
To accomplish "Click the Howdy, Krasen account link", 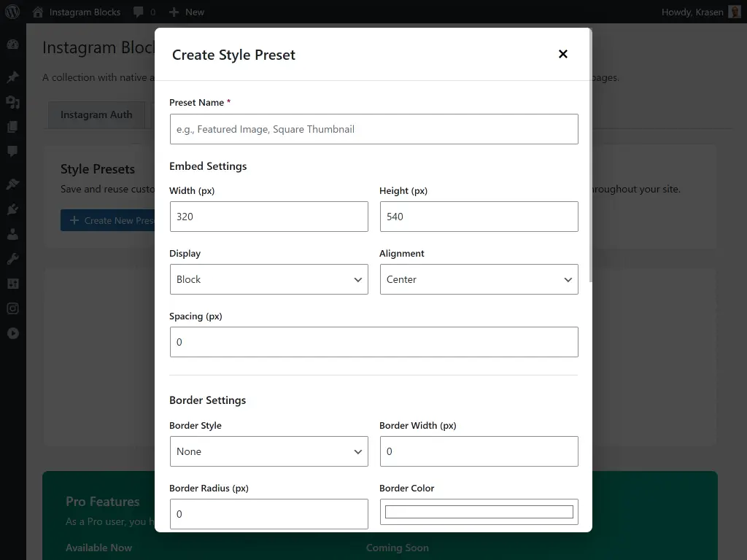I will click(x=694, y=12).
